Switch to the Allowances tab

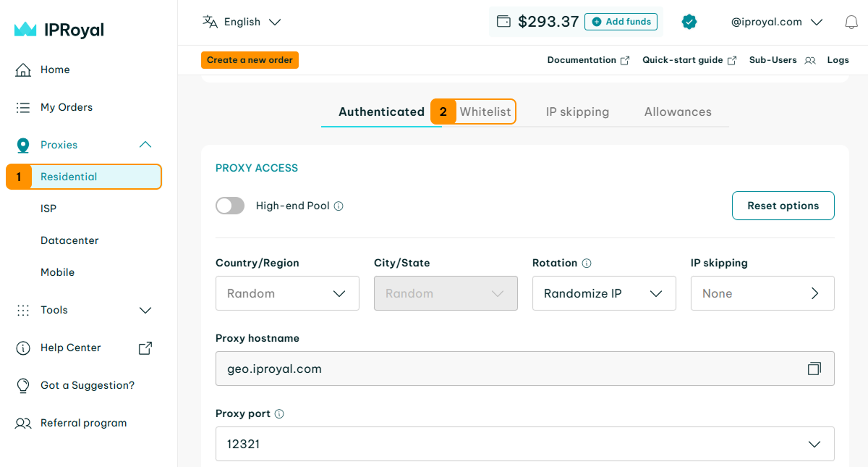tap(678, 112)
